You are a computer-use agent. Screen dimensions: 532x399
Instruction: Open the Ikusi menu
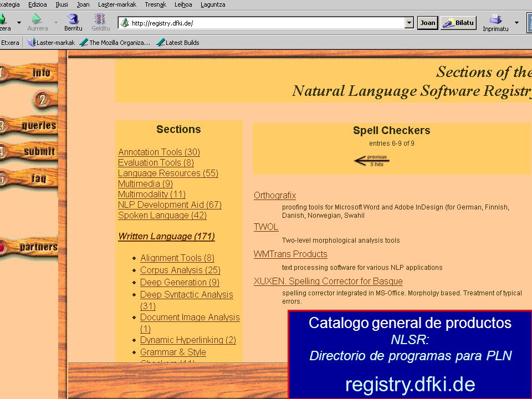62,4
